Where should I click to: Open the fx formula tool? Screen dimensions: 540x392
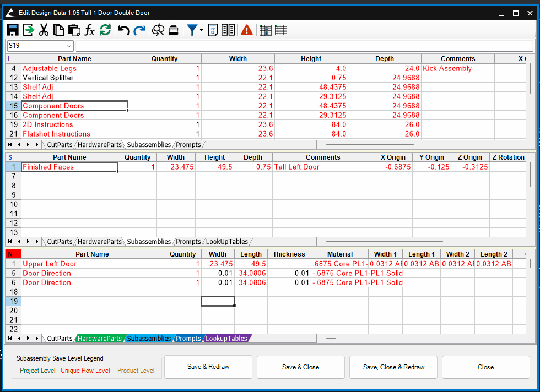(x=90, y=30)
